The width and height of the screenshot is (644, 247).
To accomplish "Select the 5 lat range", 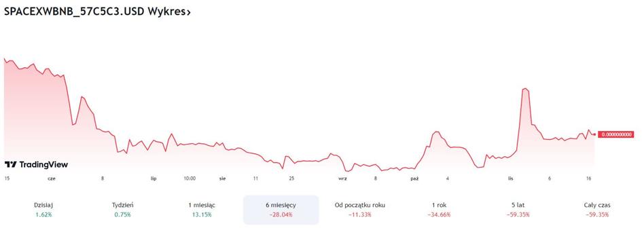I will (x=518, y=210).
